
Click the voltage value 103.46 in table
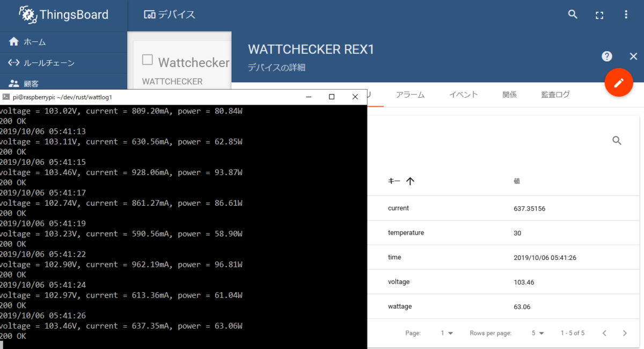pyautogui.click(x=524, y=282)
